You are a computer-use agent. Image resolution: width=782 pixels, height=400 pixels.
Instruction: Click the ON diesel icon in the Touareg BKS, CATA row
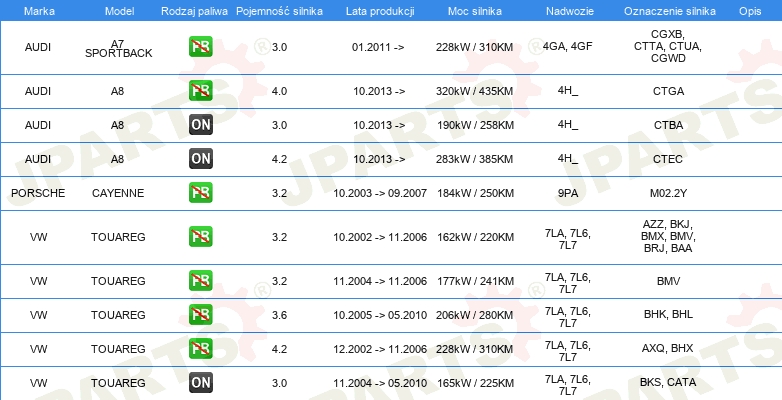200,383
